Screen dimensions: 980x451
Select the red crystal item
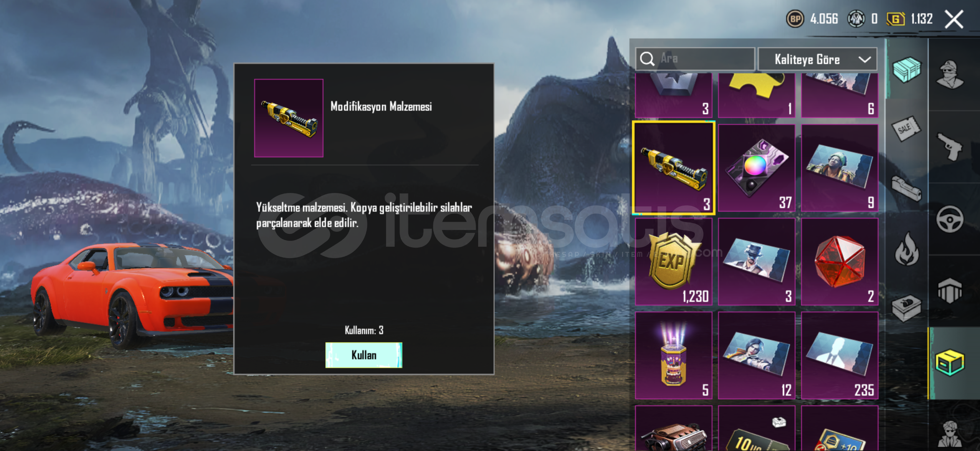tap(840, 262)
